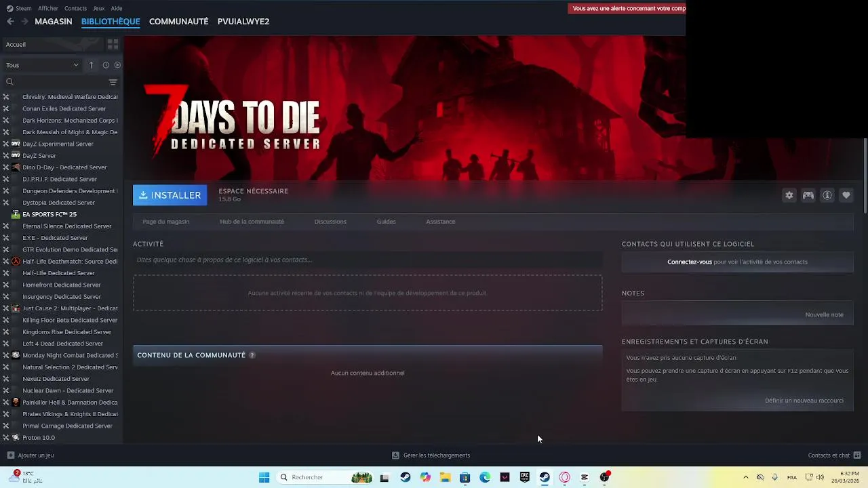Viewport: 868px width, 488px height.
Task: Open the Guides link
Action: pos(387,222)
